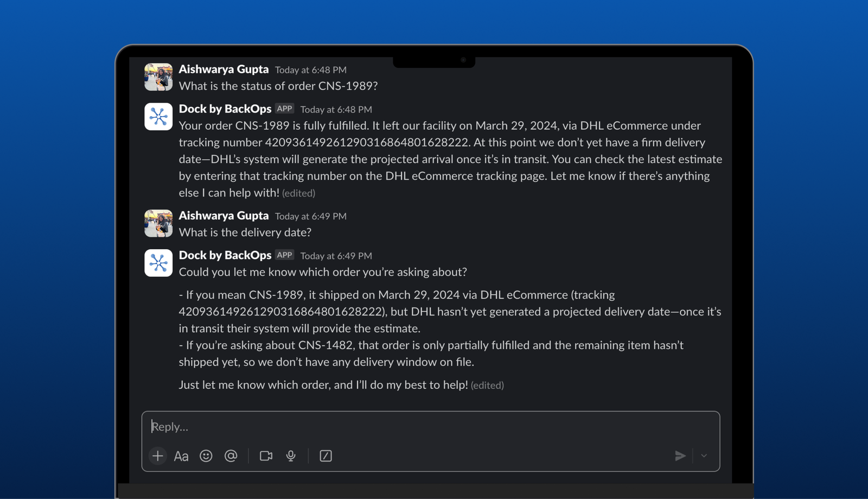Toggle text formatting with the Aa icon
The width and height of the screenshot is (868, 499).
[181, 456]
